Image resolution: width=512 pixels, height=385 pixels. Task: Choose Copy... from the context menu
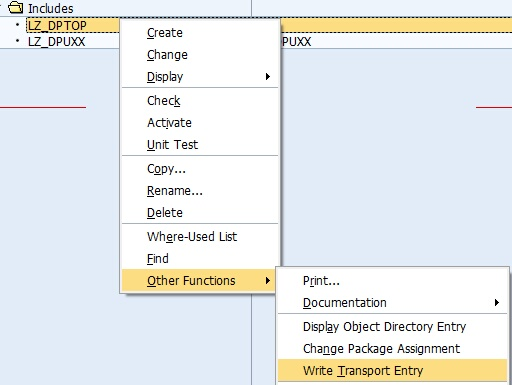(200, 169)
